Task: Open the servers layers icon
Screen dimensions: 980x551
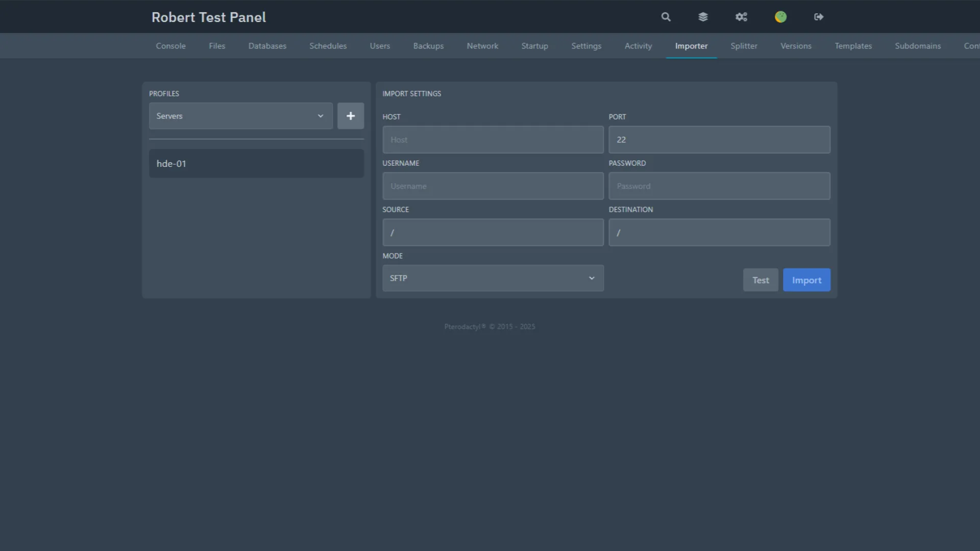Action: click(703, 17)
